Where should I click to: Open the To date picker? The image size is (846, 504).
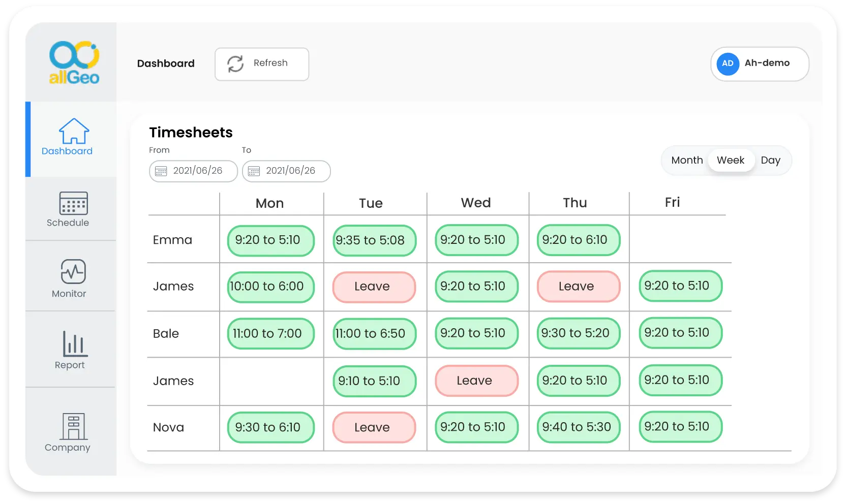[x=286, y=171]
